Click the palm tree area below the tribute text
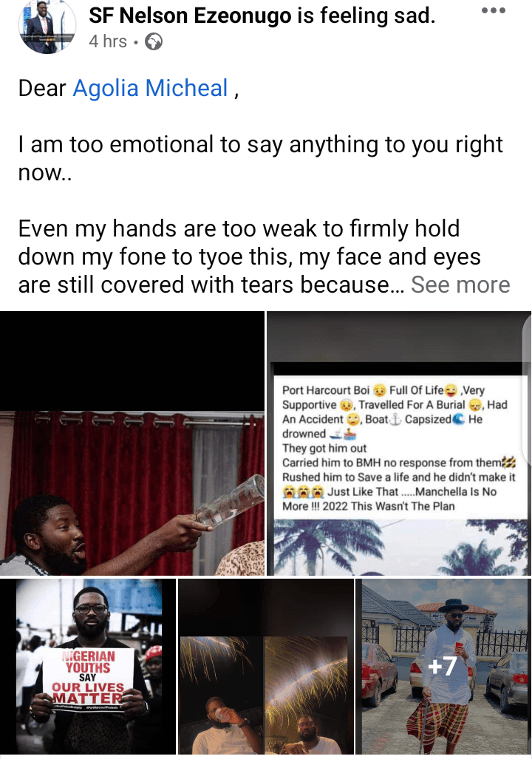 pyautogui.click(x=400, y=547)
